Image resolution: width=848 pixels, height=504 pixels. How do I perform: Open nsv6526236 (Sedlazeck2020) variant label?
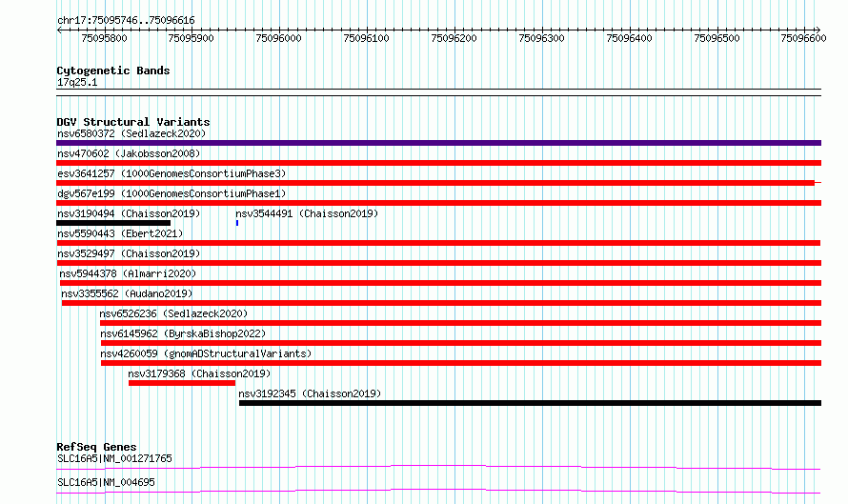click(x=173, y=313)
